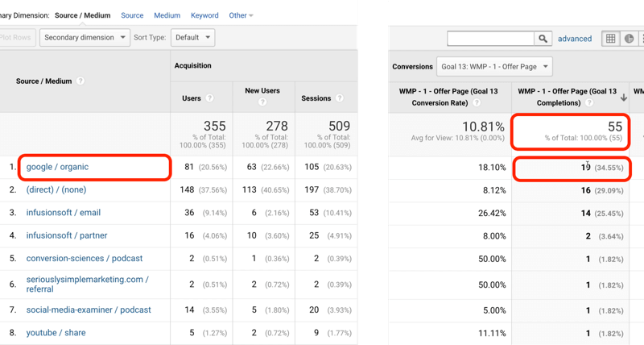Click the search magnifier icon

[543, 39]
